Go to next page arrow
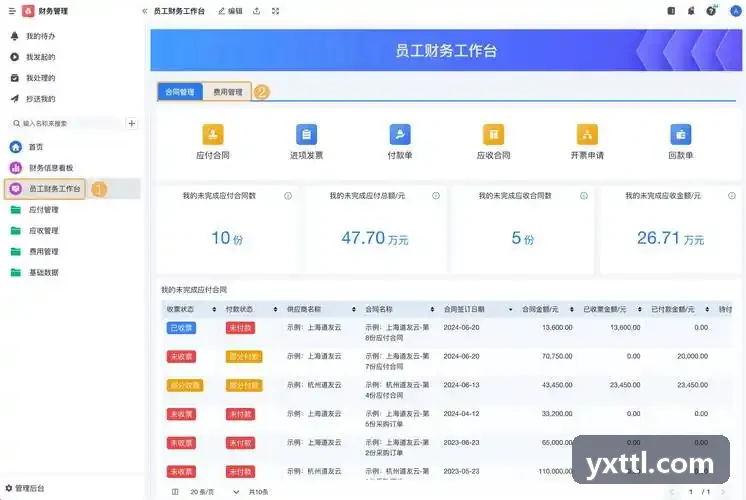Screen dimensions: 746x500 coord(723,492)
